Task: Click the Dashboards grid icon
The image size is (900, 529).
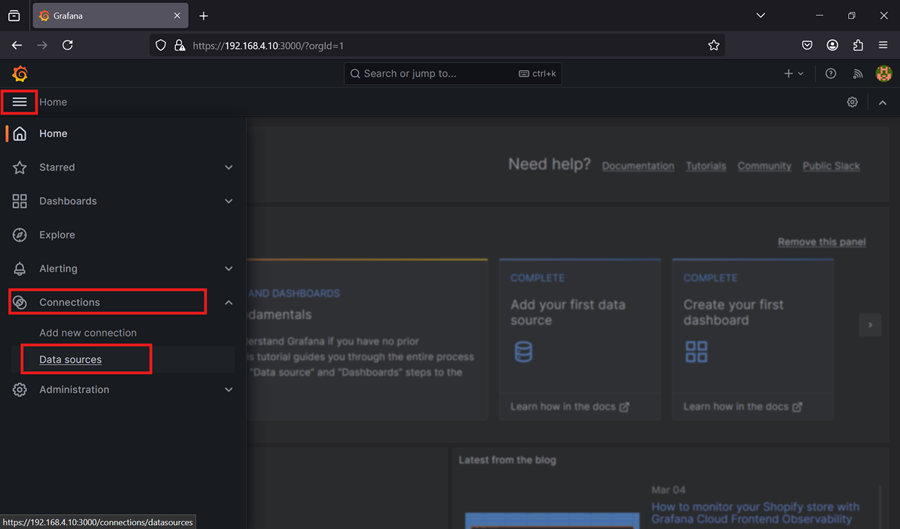Action: tap(20, 201)
